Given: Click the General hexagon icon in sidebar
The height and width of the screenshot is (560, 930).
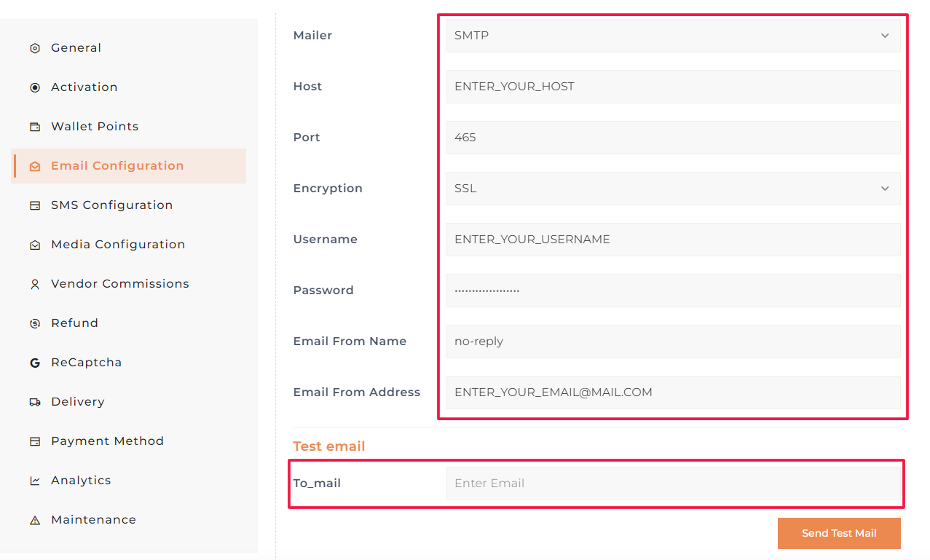Looking at the screenshot, I should (35, 49).
